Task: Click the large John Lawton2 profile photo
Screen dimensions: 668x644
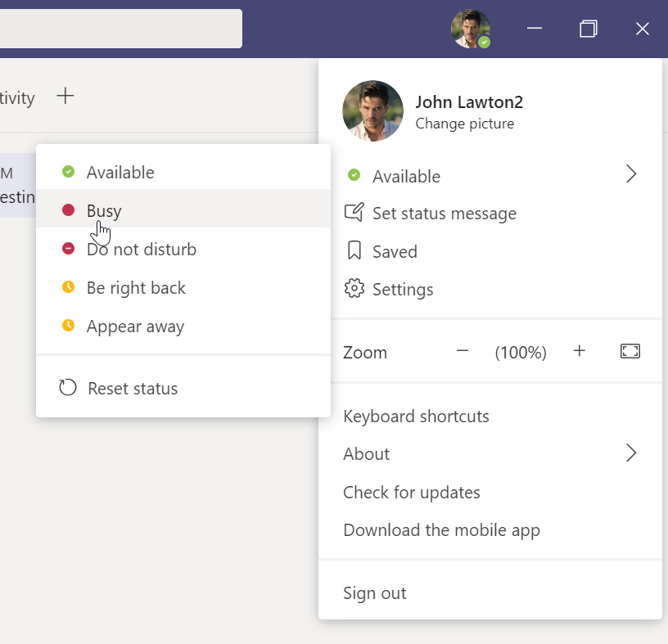Action: (x=372, y=111)
